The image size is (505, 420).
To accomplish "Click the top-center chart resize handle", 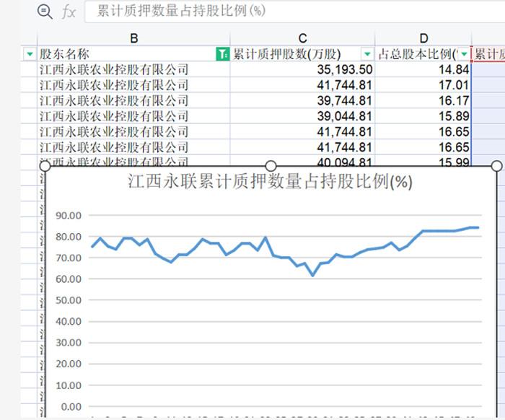I will pos(271,166).
